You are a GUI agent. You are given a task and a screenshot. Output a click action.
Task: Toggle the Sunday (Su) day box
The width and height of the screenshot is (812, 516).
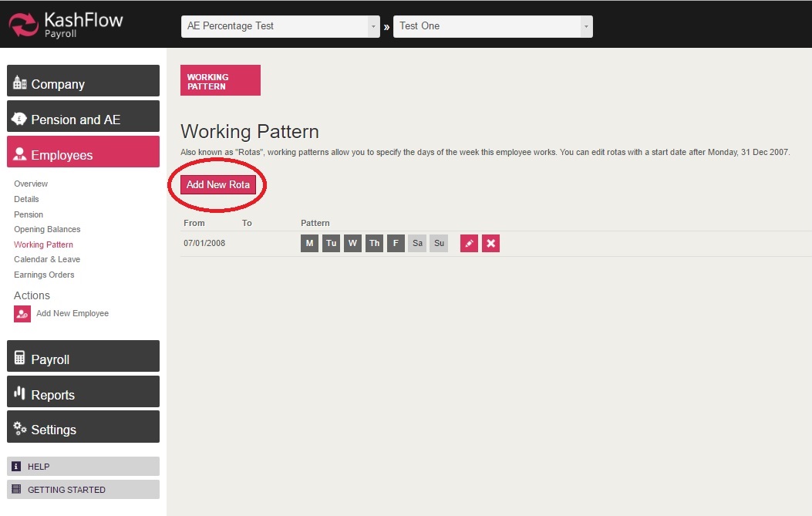439,244
